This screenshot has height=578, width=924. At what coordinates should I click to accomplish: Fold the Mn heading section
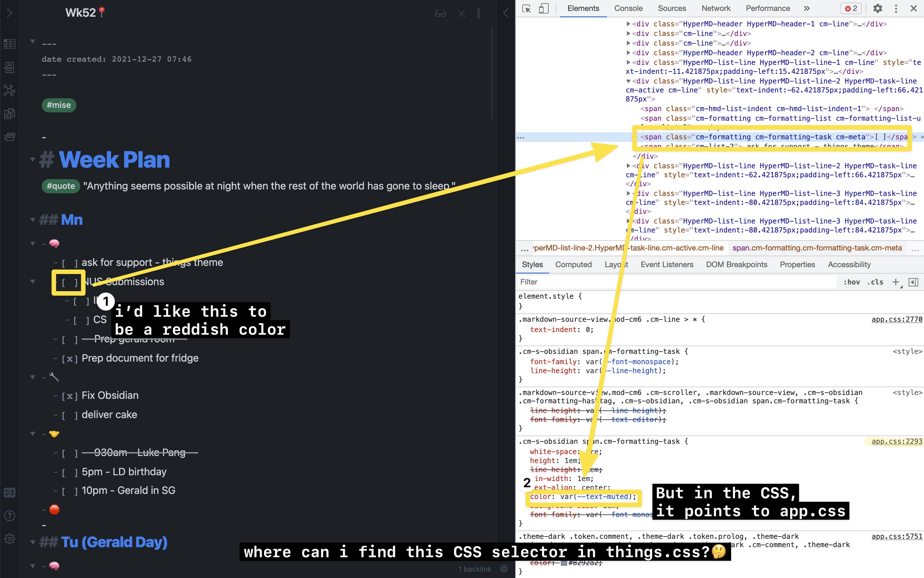33,220
